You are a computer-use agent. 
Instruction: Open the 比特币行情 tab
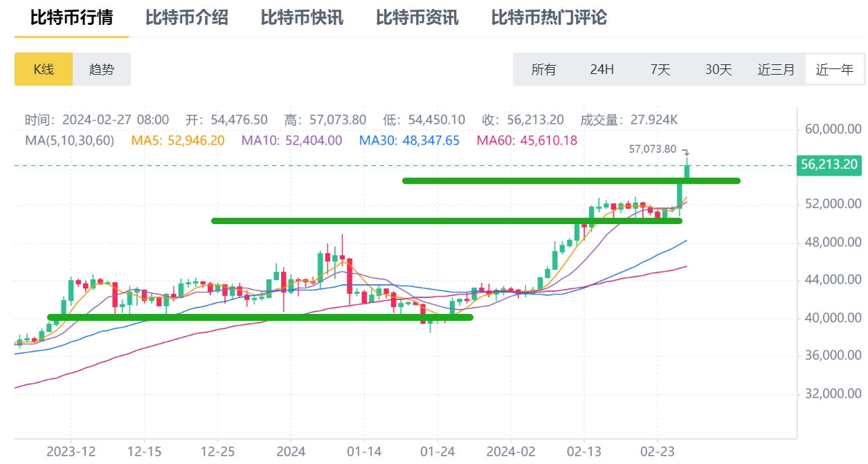click(x=71, y=17)
